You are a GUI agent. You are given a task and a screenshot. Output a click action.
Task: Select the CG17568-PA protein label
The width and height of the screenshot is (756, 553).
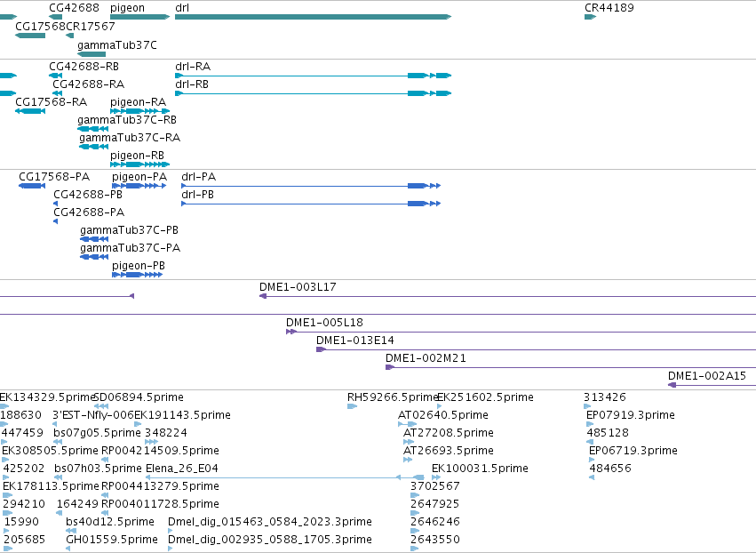[x=54, y=177]
